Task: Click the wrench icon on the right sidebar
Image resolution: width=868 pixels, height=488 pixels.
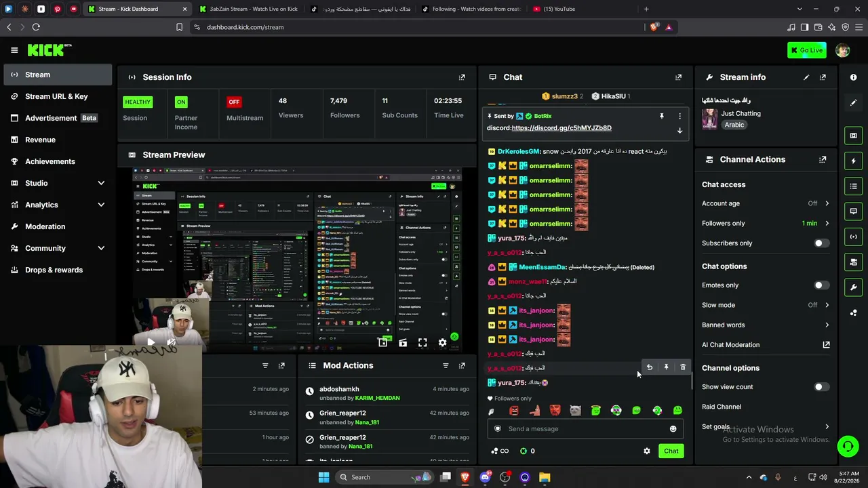Action: pos(853,287)
